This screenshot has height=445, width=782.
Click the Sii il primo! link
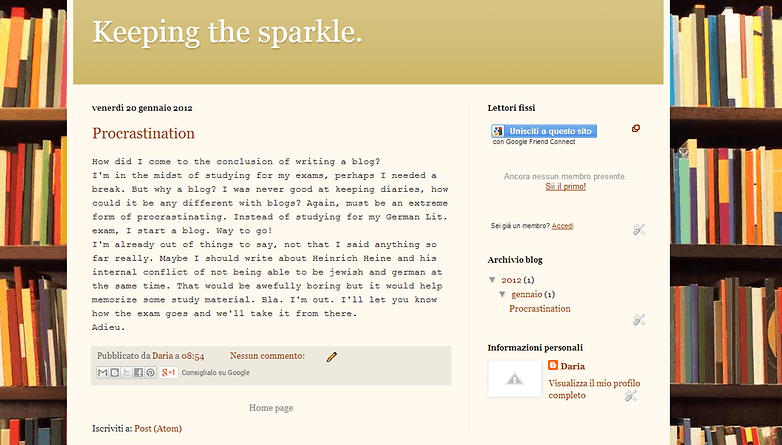pos(566,187)
